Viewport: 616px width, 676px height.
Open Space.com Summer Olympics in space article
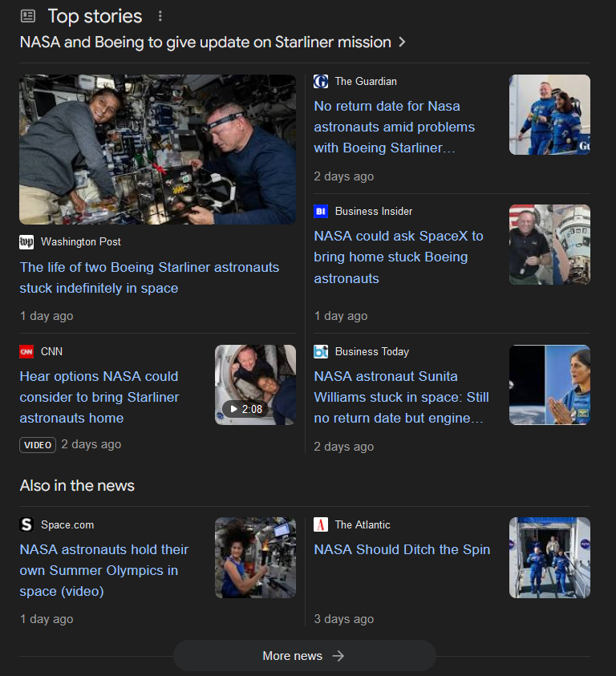[104, 570]
